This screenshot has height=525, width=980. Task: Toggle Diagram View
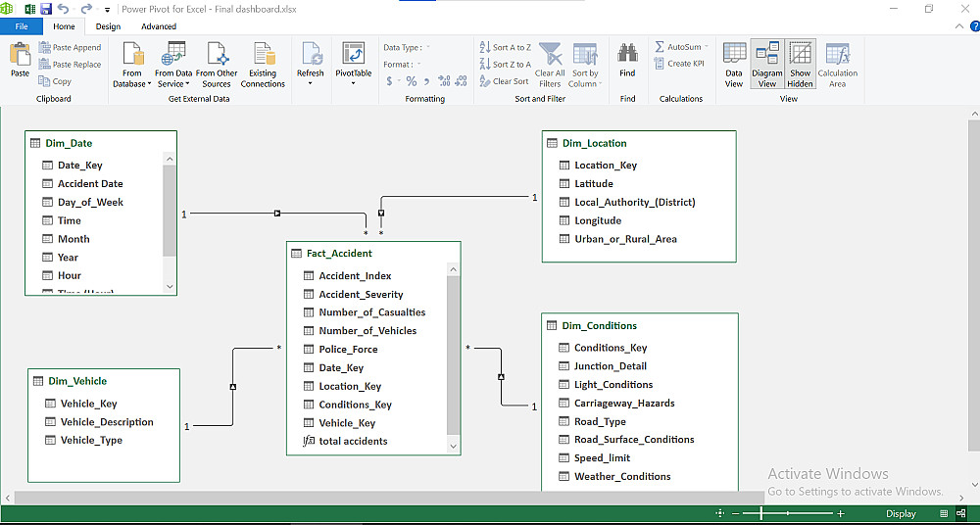[x=767, y=65]
